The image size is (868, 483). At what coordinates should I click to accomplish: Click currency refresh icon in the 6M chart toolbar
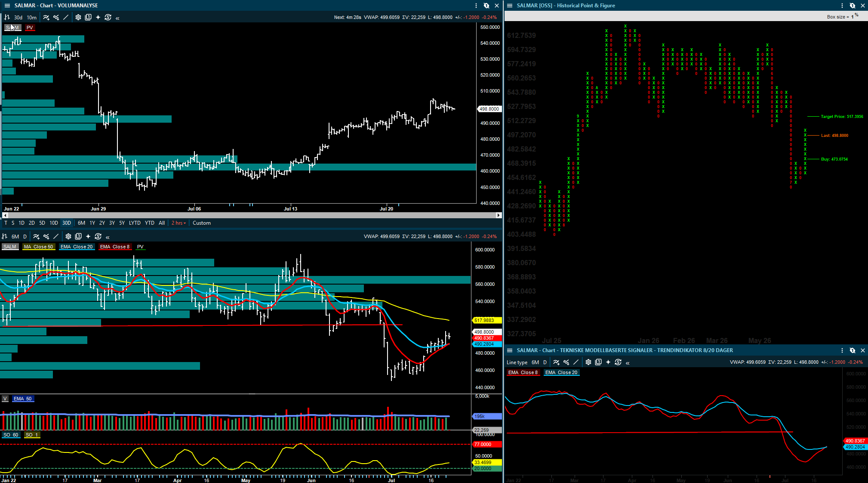pos(98,236)
